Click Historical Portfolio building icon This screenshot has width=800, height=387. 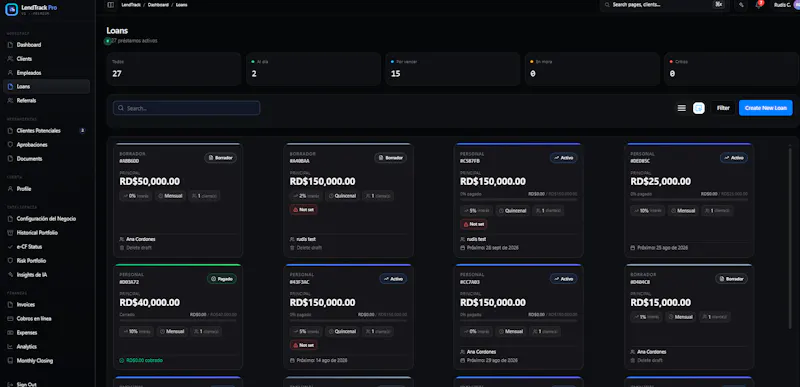pyautogui.click(x=10, y=233)
